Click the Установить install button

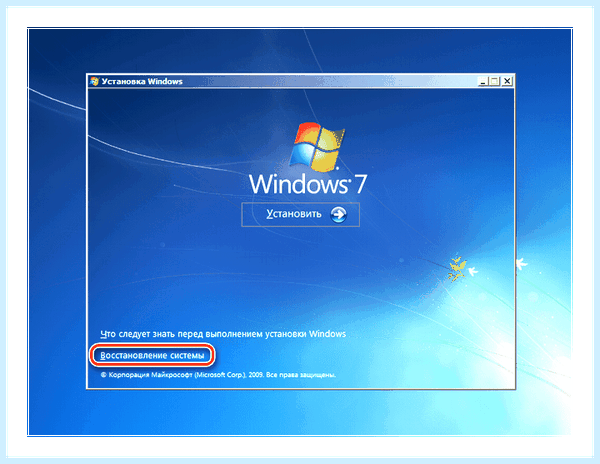pyautogui.click(x=300, y=215)
